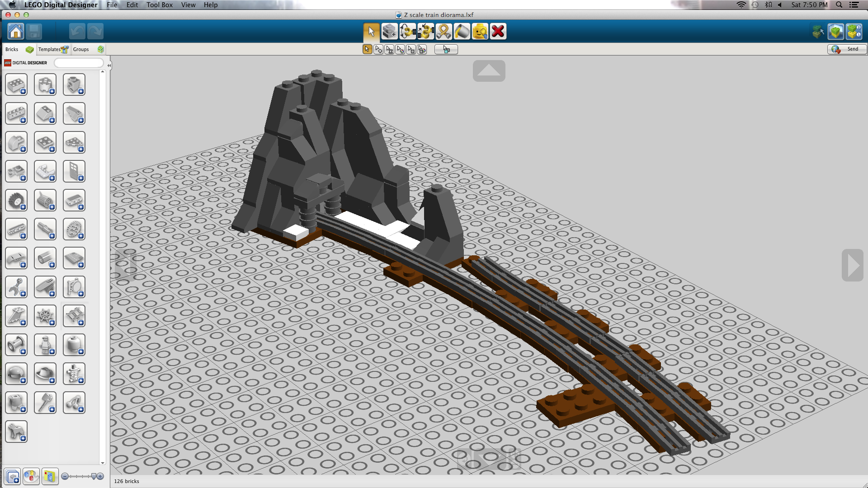Click the Send button

[x=847, y=49]
